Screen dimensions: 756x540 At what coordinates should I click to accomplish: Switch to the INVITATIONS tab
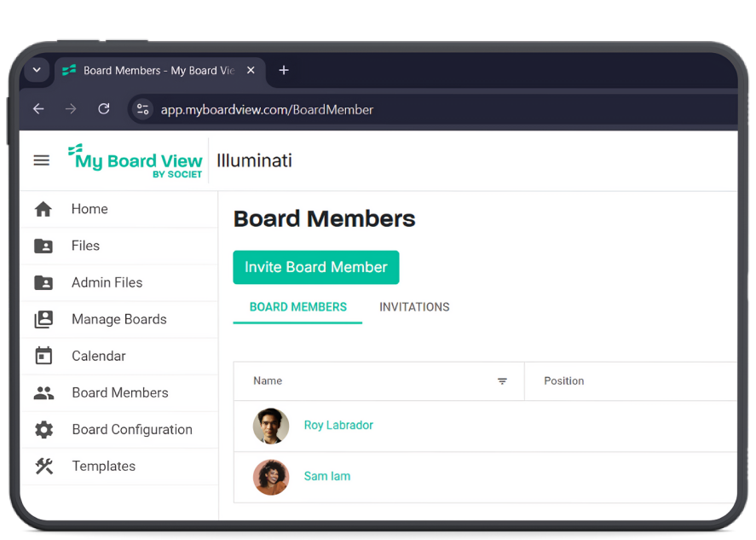tap(414, 307)
